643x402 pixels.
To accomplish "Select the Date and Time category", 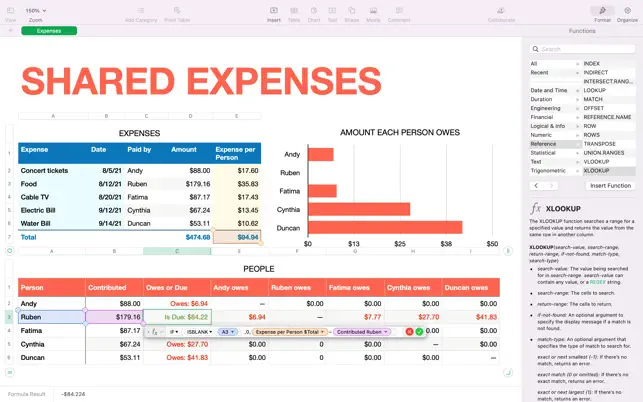I will [x=555, y=90].
